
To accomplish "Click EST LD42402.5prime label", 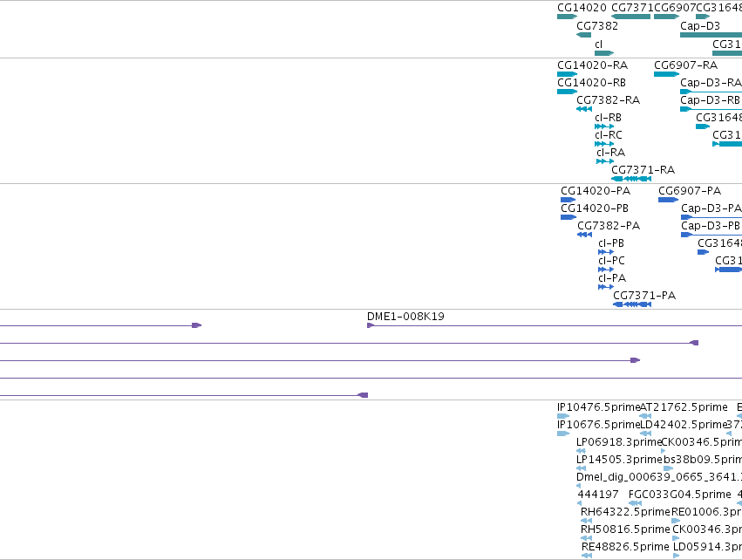I will pyautogui.click(x=684, y=425).
